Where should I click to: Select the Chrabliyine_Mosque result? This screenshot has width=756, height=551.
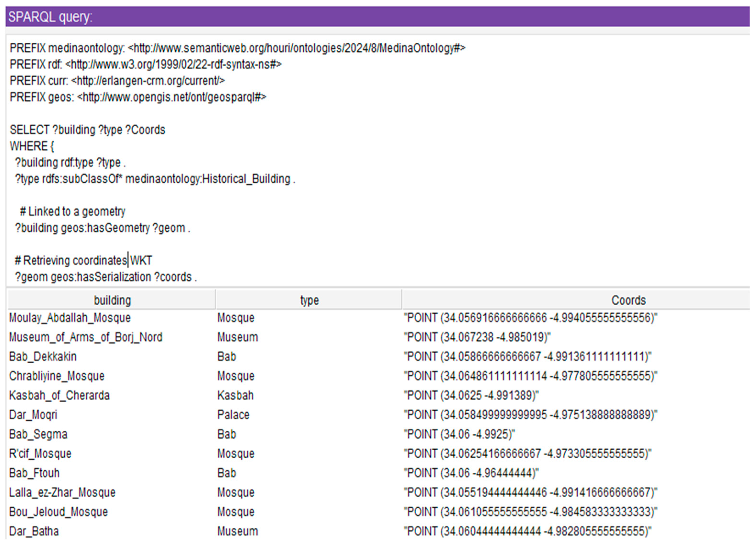(x=57, y=376)
